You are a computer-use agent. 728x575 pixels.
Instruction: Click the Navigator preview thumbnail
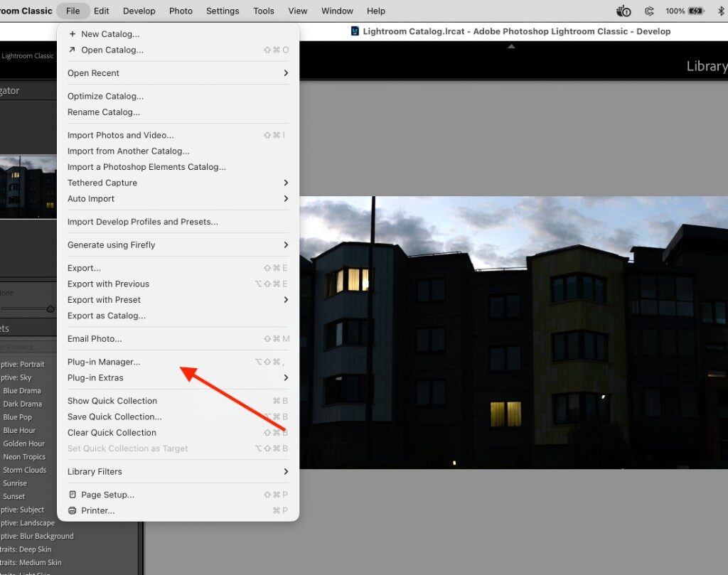coord(28,186)
